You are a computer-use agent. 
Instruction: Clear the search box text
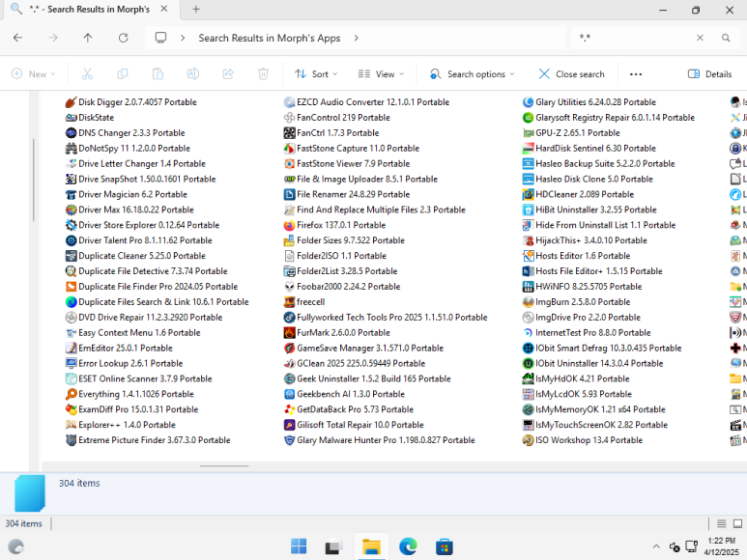700,38
